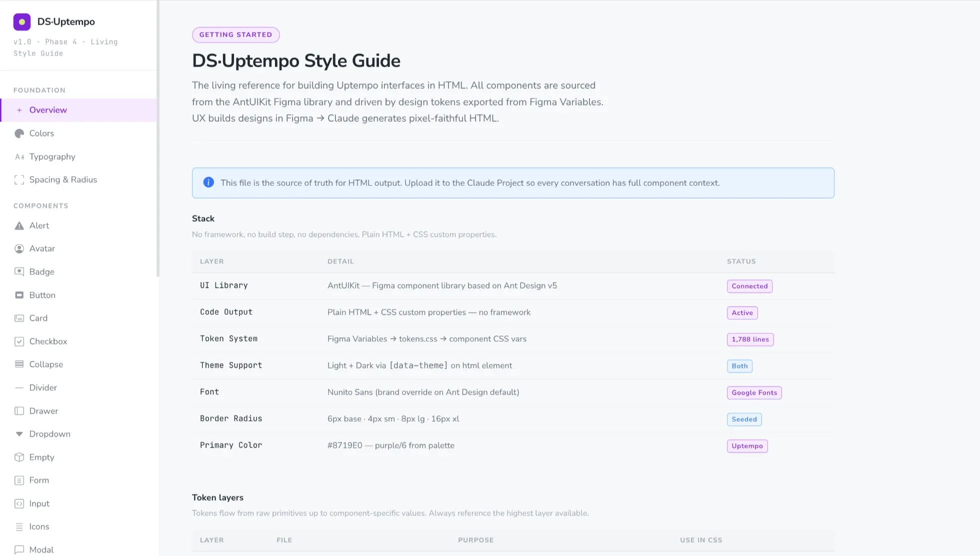
Task: Click the Dropdown triangle icon
Action: click(x=19, y=434)
